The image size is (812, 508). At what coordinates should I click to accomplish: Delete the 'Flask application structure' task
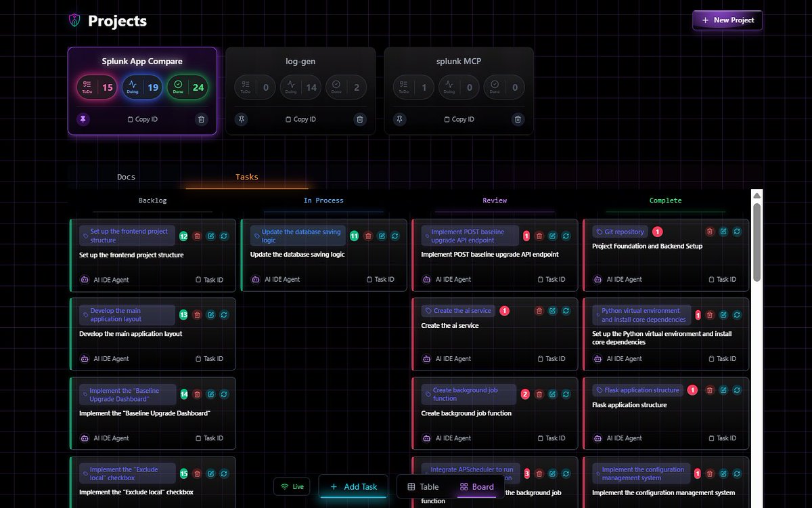pyautogui.click(x=710, y=390)
